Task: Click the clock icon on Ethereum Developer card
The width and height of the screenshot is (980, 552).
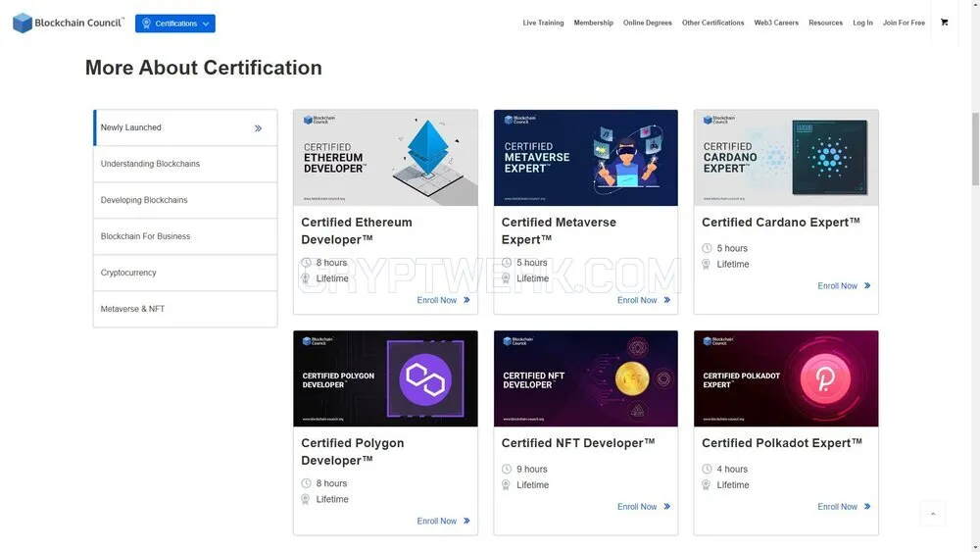Action: click(306, 263)
